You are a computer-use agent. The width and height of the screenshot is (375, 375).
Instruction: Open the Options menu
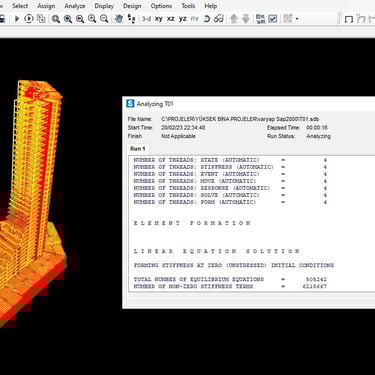tap(161, 6)
